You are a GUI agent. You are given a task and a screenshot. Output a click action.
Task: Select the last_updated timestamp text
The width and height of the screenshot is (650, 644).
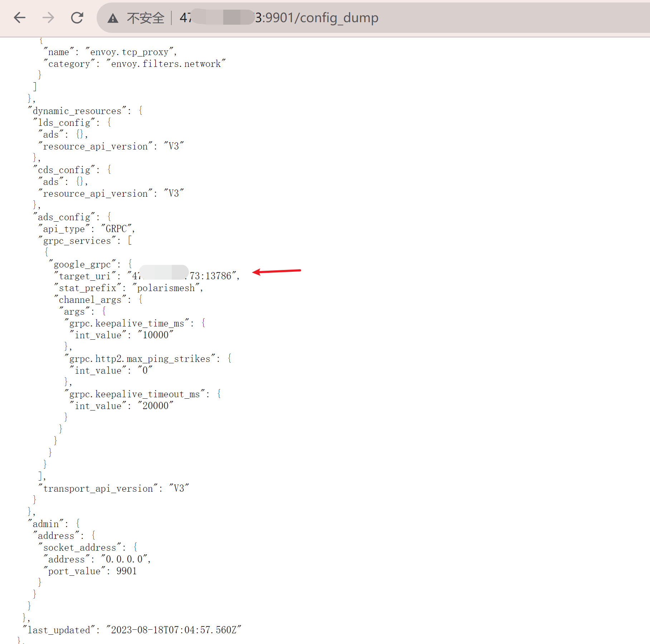174,630
